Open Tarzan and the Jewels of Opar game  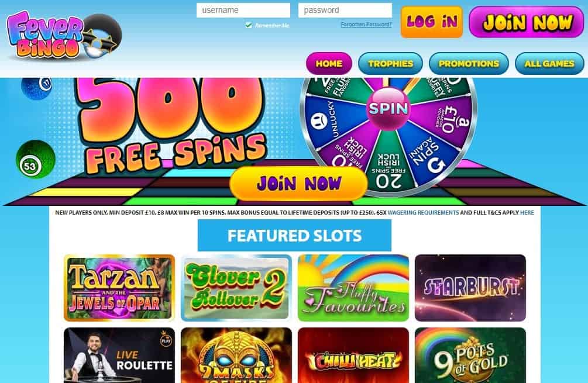pyautogui.click(x=119, y=288)
